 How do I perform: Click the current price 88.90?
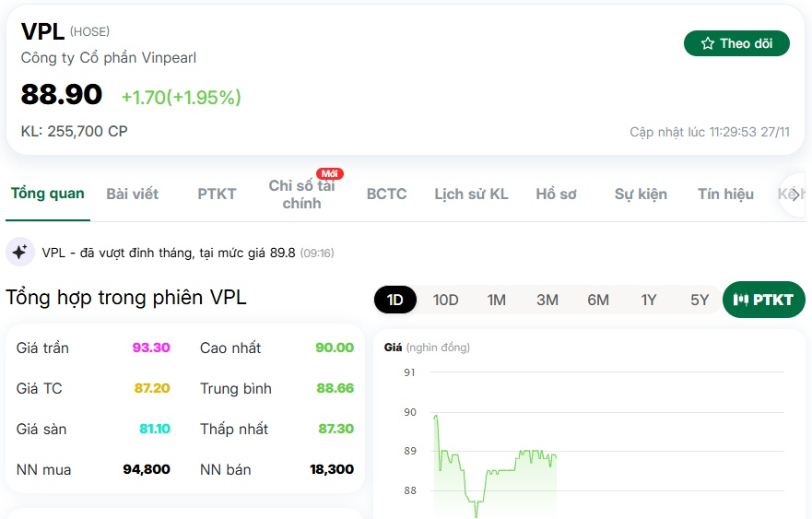tap(62, 94)
